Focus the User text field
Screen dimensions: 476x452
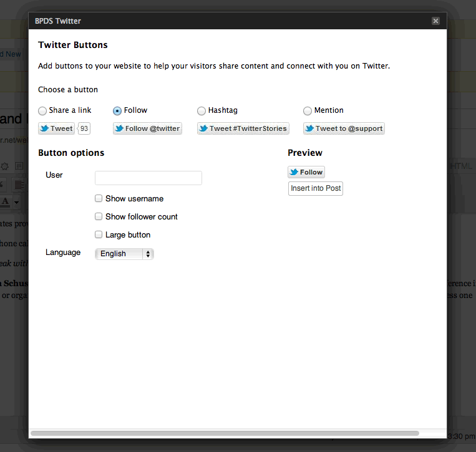148,178
